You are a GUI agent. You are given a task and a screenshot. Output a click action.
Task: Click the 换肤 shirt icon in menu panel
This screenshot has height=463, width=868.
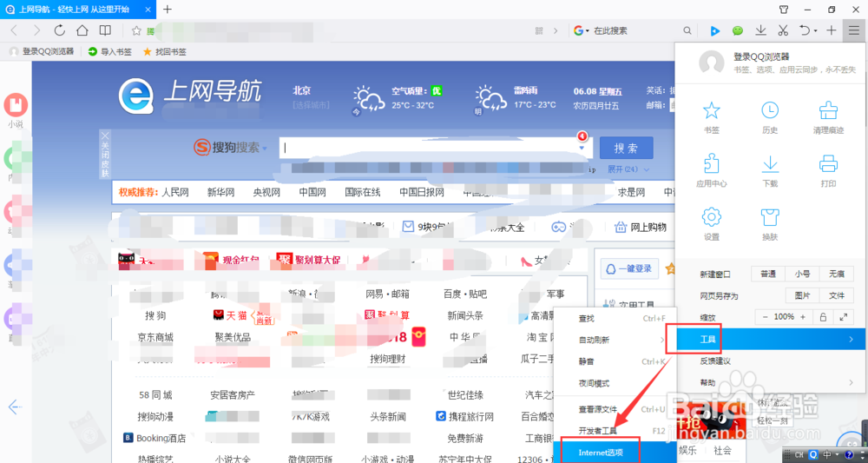click(x=770, y=217)
